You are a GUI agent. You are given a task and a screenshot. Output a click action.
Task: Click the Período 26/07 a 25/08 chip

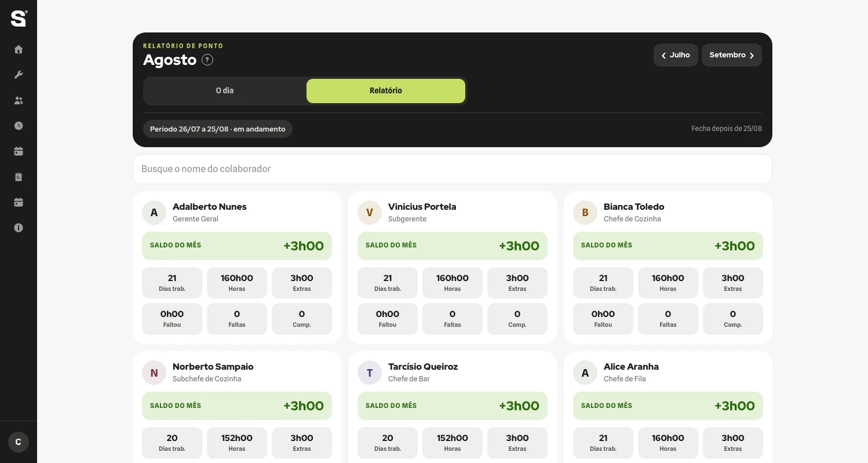(x=218, y=129)
